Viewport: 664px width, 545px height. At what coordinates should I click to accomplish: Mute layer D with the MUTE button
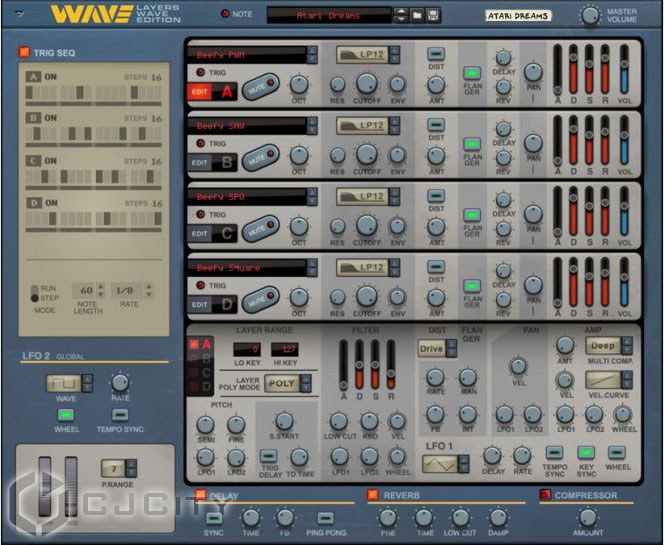pyautogui.click(x=260, y=300)
